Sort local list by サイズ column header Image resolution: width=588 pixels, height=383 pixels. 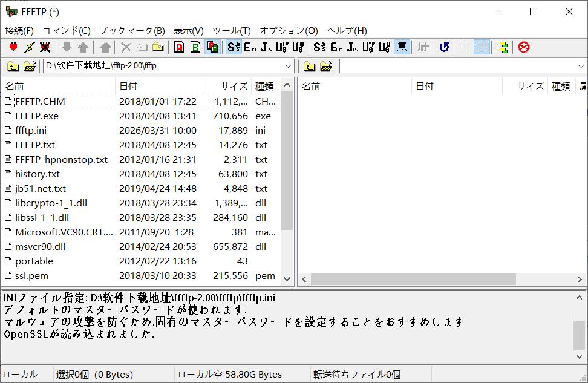tap(229, 87)
